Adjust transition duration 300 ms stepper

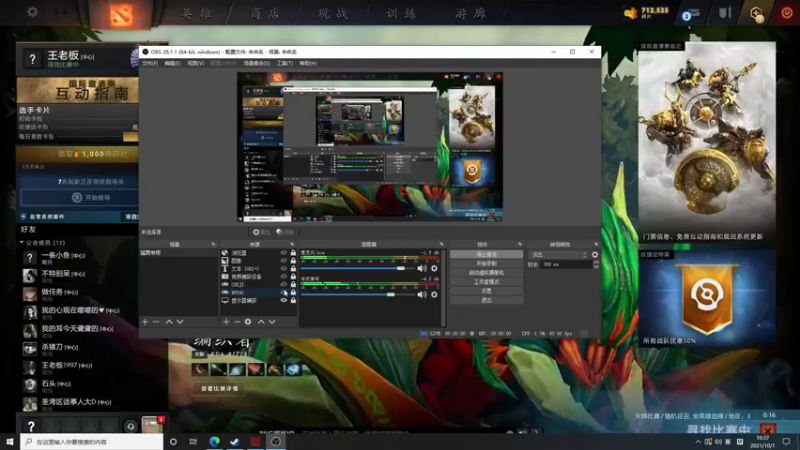[x=595, y=264]
